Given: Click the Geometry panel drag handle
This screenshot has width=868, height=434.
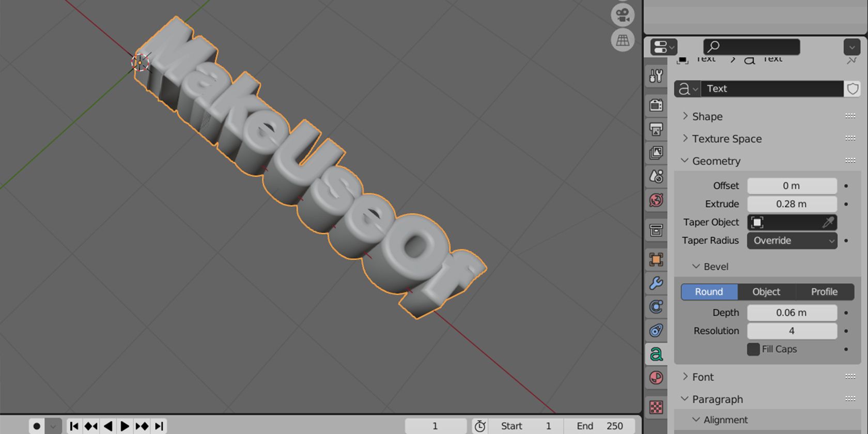Looking at the screenshot, I should pos(850,161).
